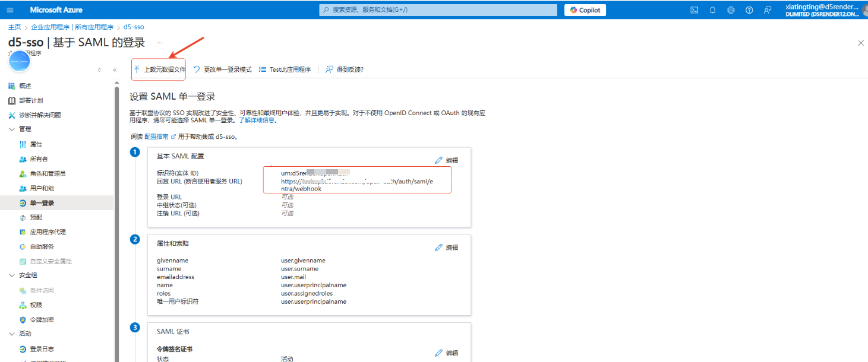Open the notifications bell
The image size is (868, 362).
click(713, 10)
